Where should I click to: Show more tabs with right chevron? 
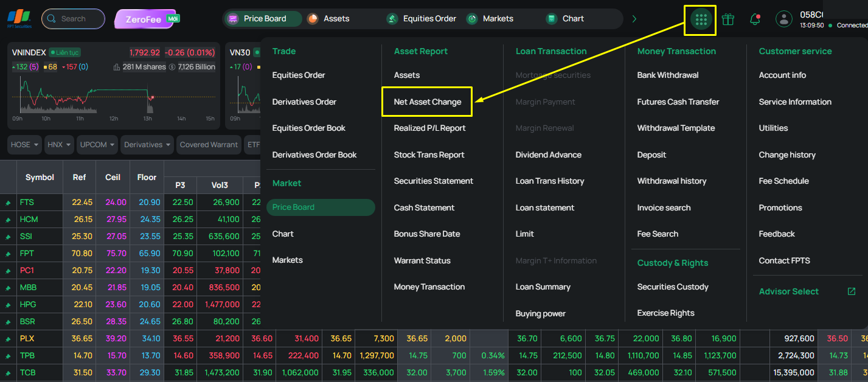[634, 19]
